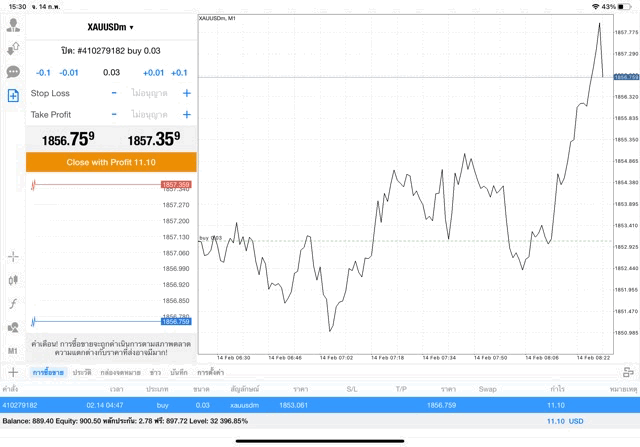The height and width of the screenshot is (447, 640).
Task: Select order 410279182 row
Action: tap(320, 405)
